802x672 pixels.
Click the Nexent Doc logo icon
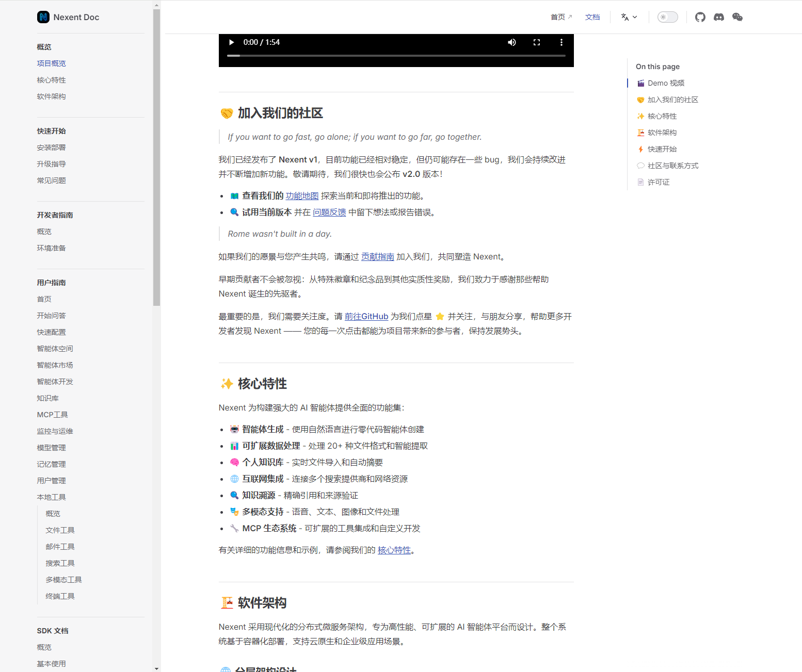43,17
